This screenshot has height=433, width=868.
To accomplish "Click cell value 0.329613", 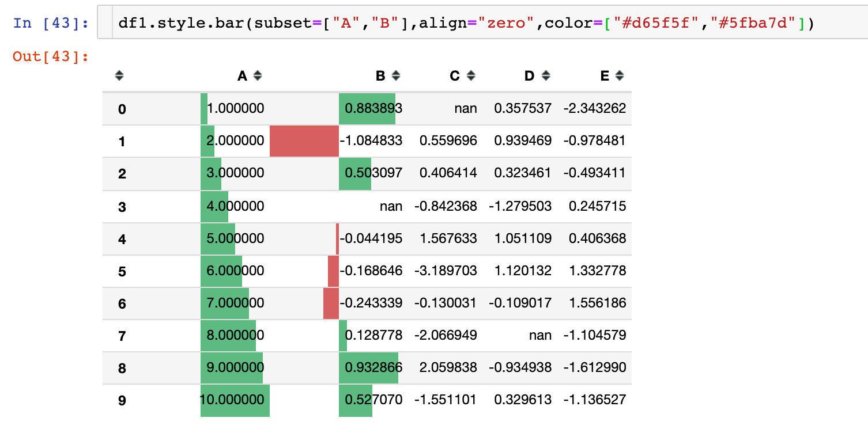I will click(x=523, y=400).
